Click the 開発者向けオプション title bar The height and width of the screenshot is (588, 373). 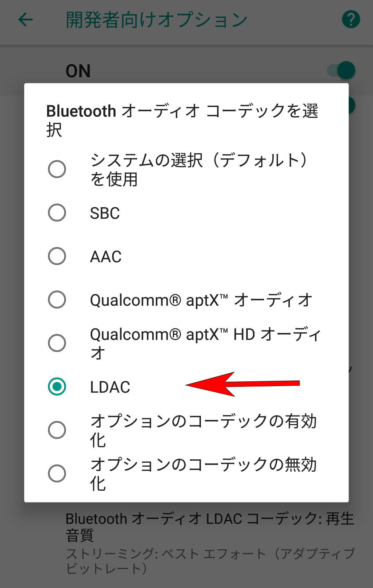(x=155, y=19)
